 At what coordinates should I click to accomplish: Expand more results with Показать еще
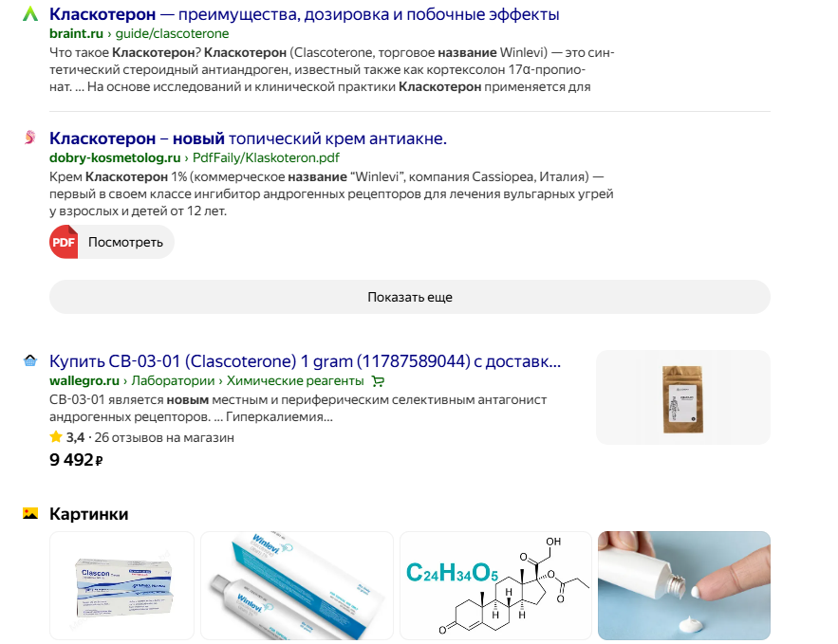pyautogui.click(x=410, y=297)
